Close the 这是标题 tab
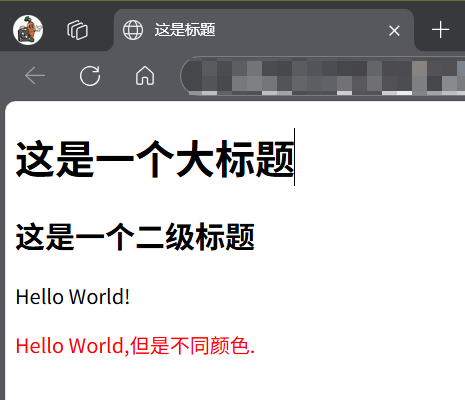The width and height of the screenshot is (465, 400). 394,31
